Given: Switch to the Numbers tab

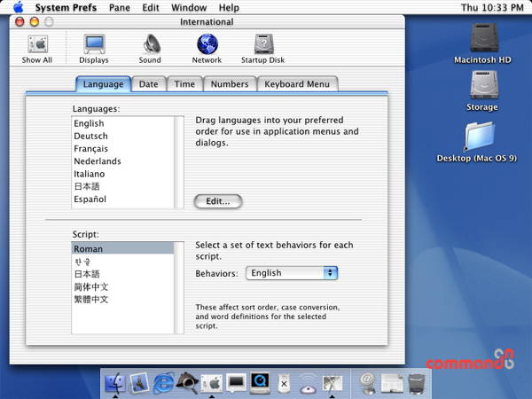Looking at the screenshot, I should click(230, 84).
